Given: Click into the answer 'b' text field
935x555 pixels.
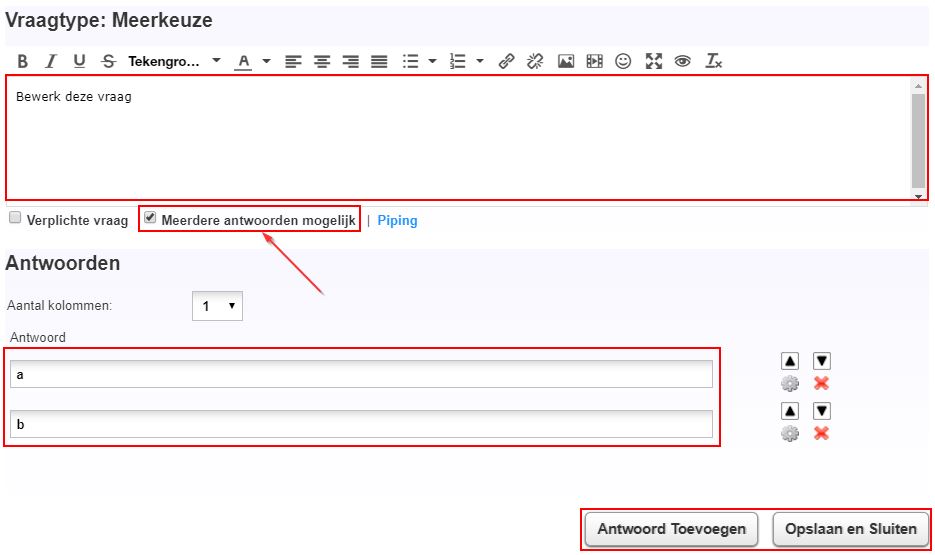Looking at the screenshot, I should pos(361,424).
